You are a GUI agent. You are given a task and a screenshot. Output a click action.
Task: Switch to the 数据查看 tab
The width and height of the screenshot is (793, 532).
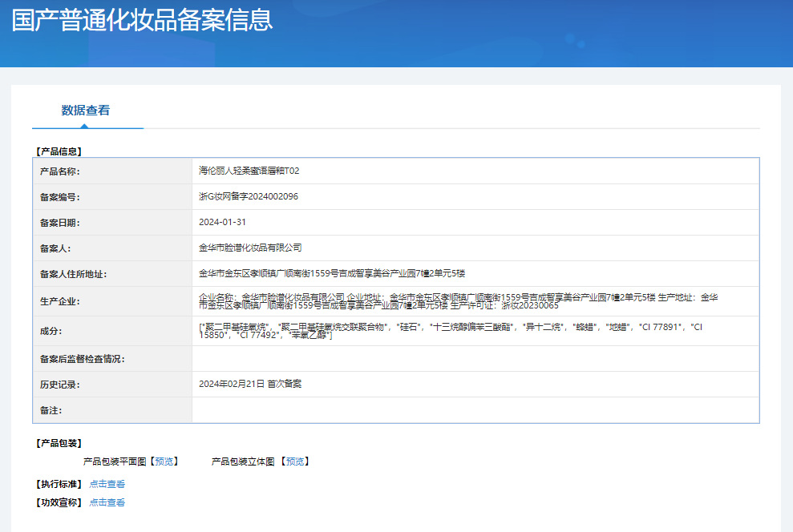click(x=86, y=111)
